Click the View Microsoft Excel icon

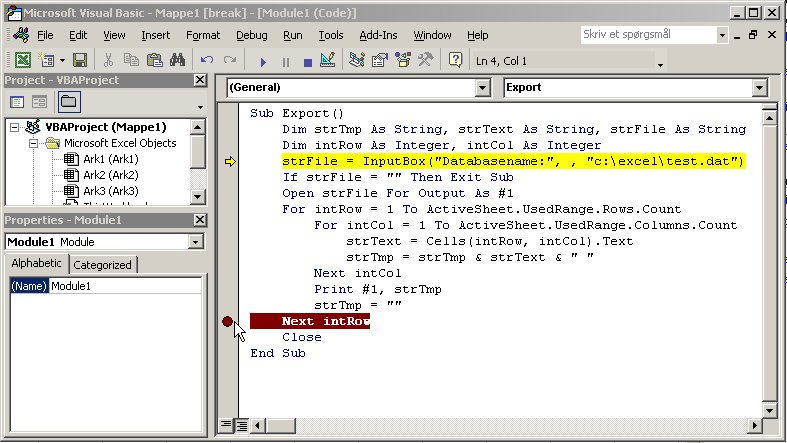click(x=21, y=61)
